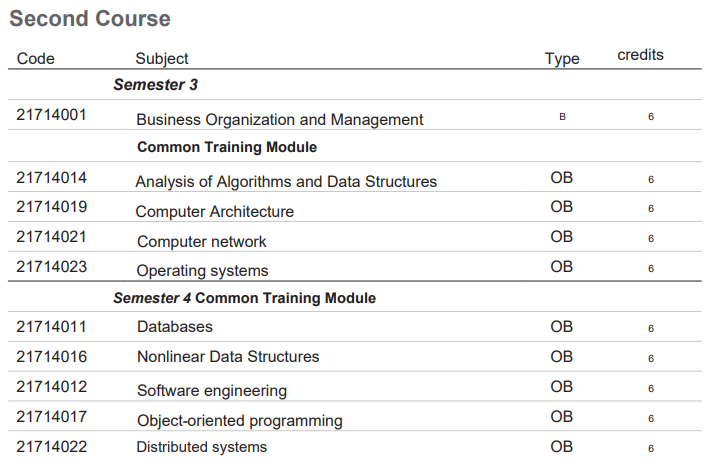Select Object-oriented programming subject
The image size is (709, 475).
pyautogui.click(x=240, y=421)
